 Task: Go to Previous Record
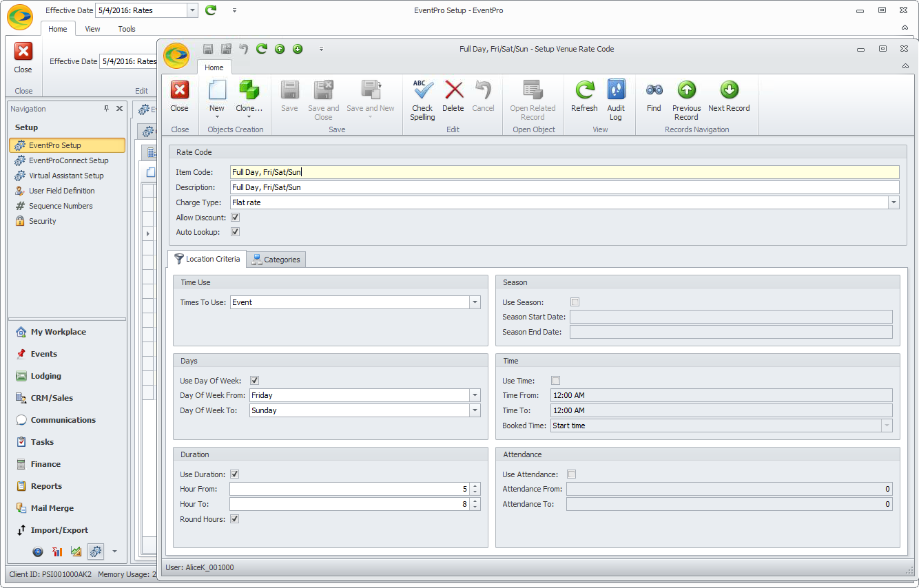[x=686, y=101]
